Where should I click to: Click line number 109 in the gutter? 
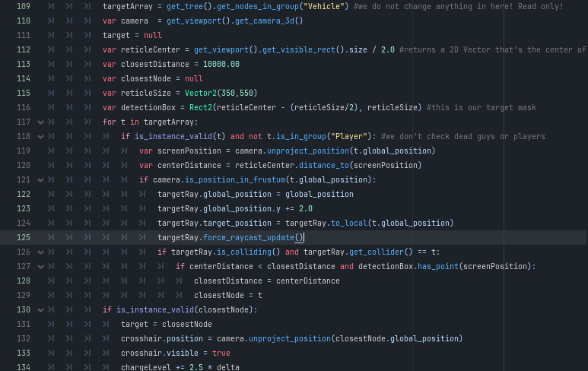point(23,6)
